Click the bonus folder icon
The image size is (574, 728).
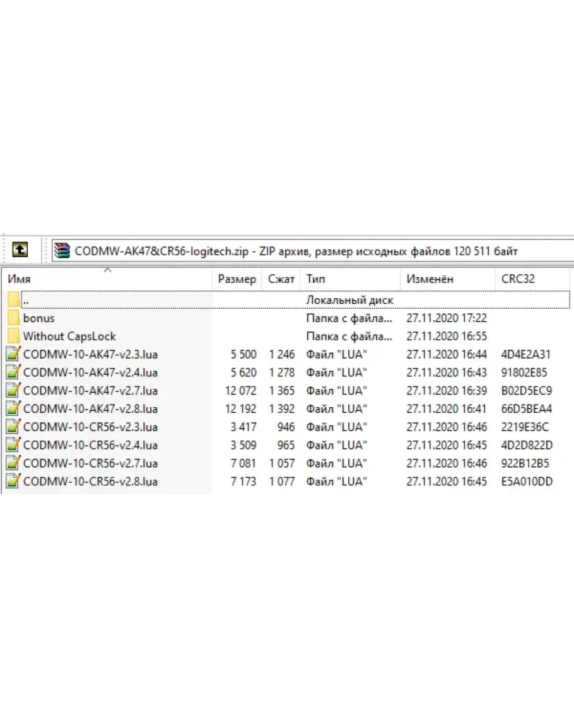(13, 318)
